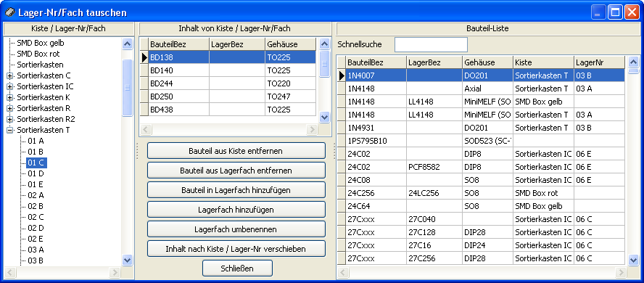Viewport: 644px width, 283px height.
Task: Click the 27C256 LagerBez cell
Action: coord(434,259)
